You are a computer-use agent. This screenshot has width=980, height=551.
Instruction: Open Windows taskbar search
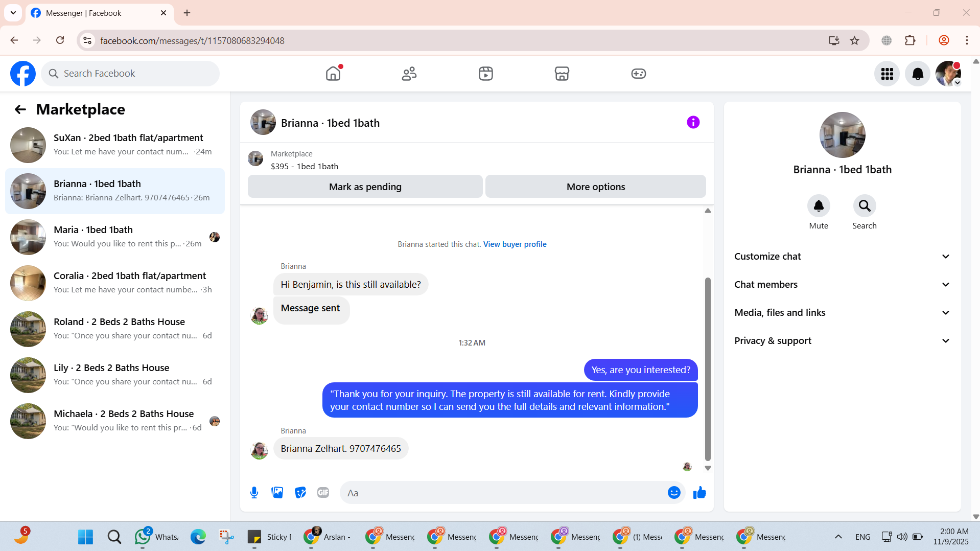pos(114,537)
